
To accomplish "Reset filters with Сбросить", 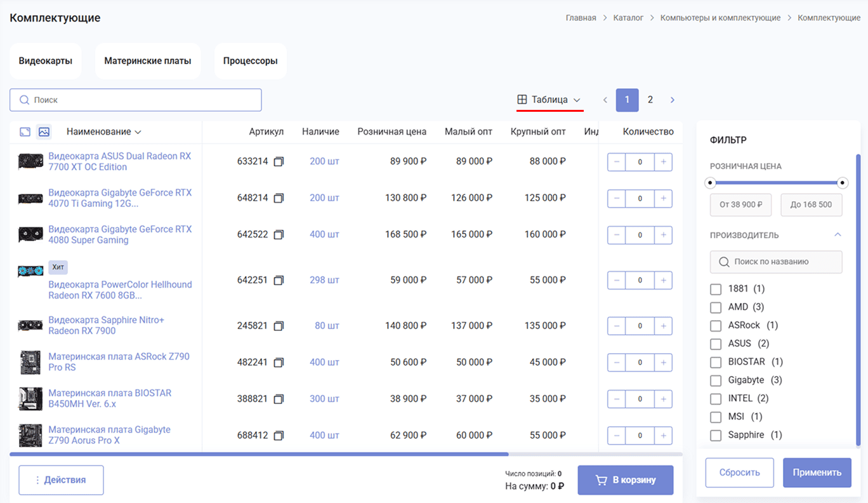I will 740,473.
